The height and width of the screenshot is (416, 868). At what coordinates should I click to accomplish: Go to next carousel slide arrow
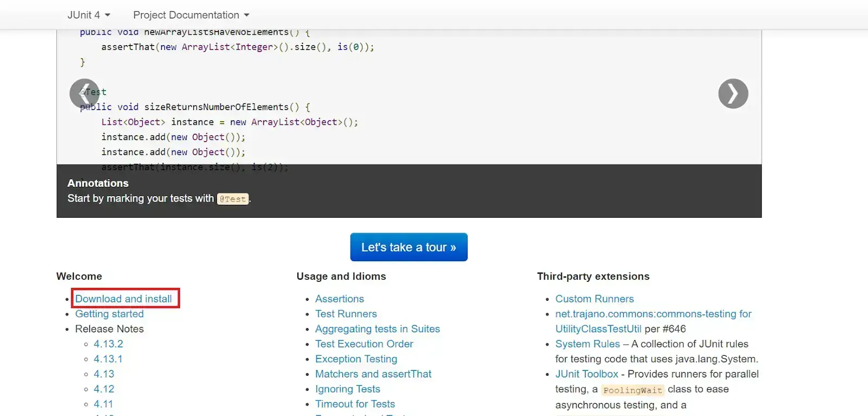click(x=733, y=93)
